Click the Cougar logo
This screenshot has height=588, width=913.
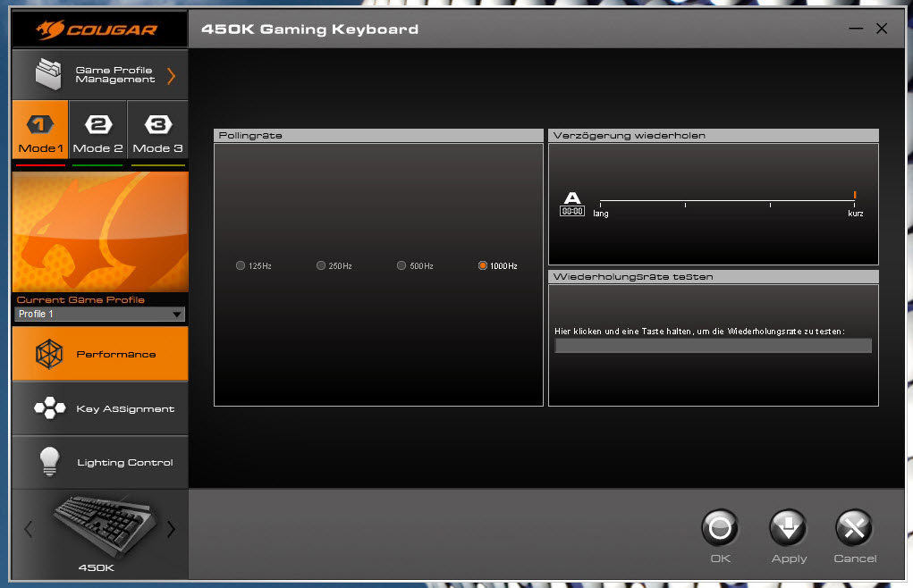tap(97, 29)
